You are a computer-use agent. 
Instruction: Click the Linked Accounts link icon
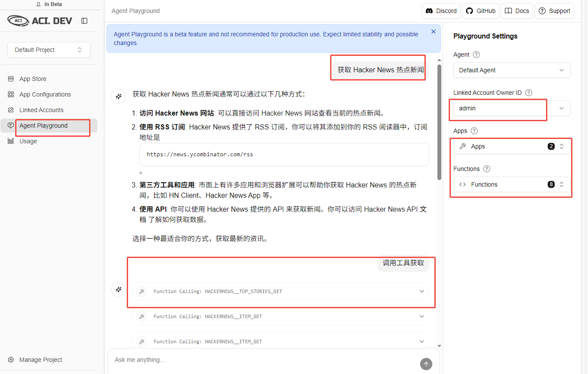tap(11, 110)
